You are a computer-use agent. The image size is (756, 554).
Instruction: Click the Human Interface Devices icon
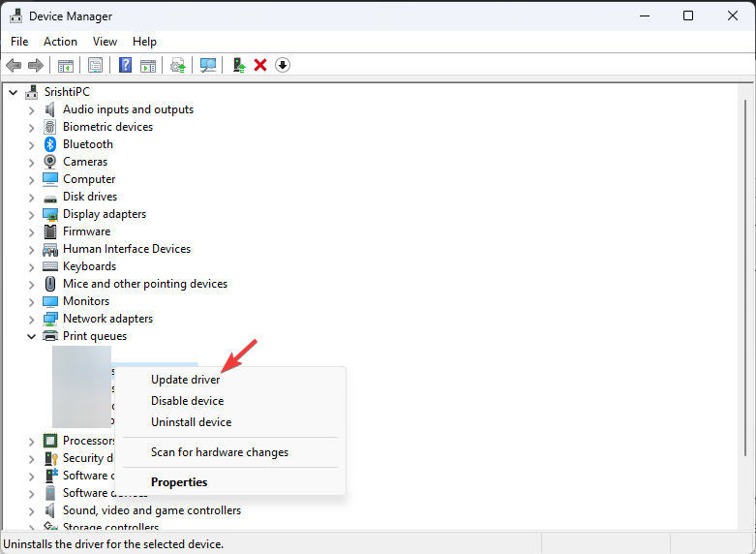pyautogui.click(x=50, y=250)
